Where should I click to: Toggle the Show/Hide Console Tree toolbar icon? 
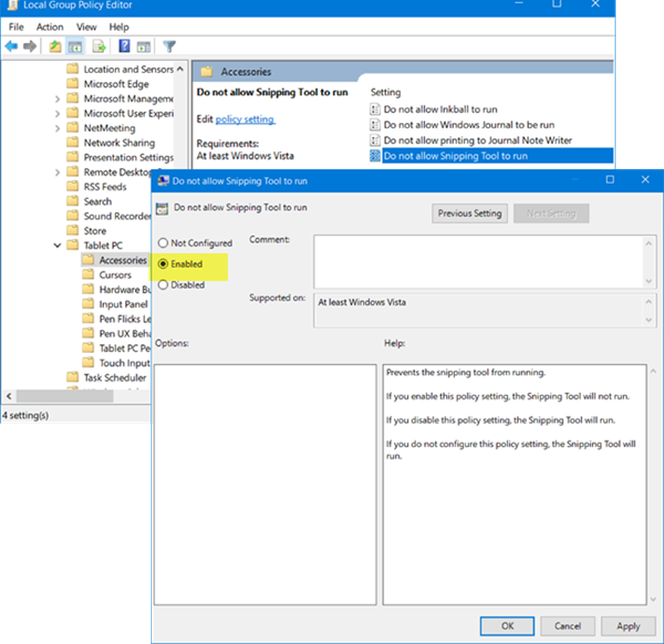point(75,46)
